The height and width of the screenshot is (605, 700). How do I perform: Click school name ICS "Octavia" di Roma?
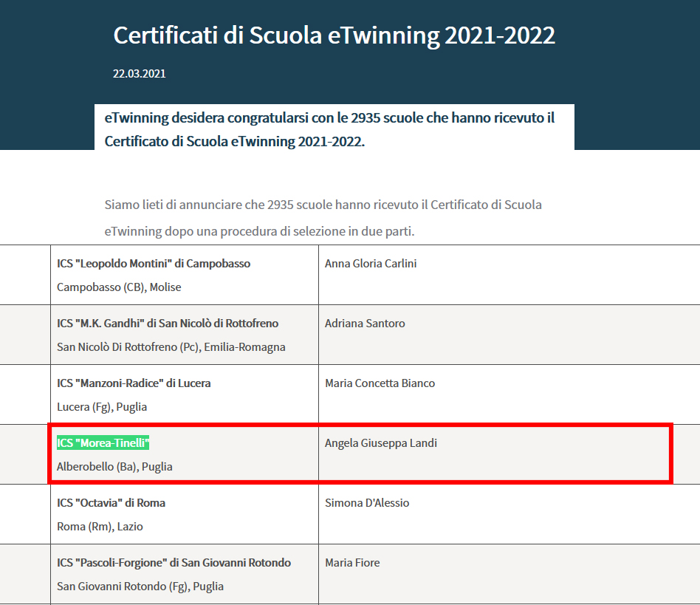tap(111, 503)
